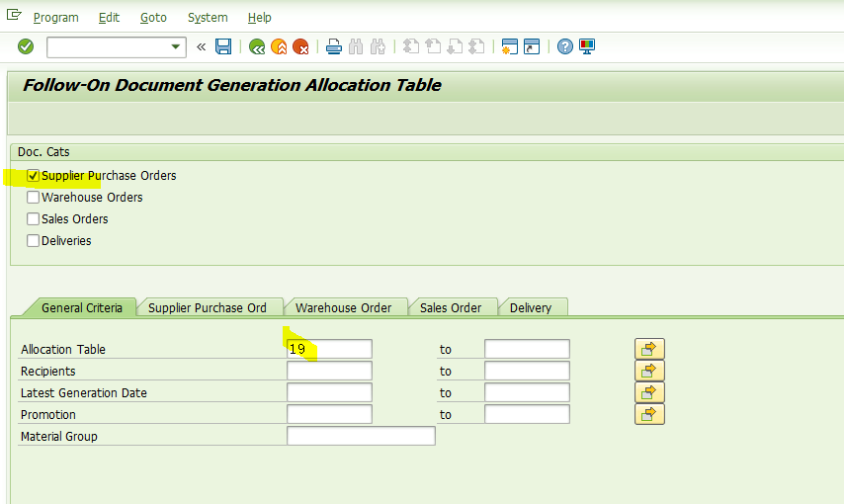Click the Latest Generation Date to field
The image size is (844, 504).
point(527,392)
